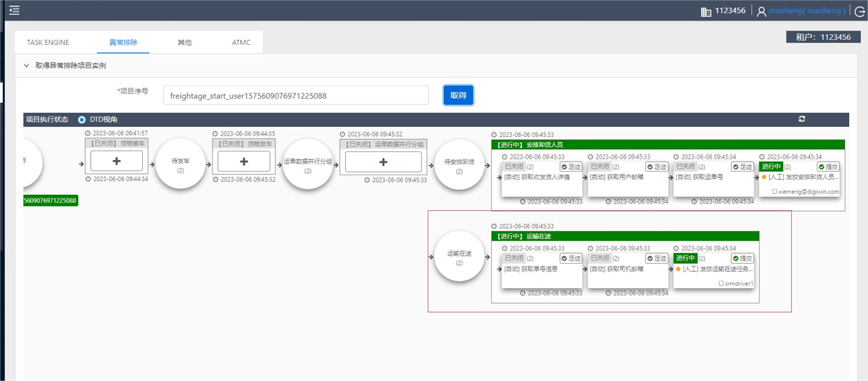Click the 【进行中】安排卸货人员 header bar

669,145
